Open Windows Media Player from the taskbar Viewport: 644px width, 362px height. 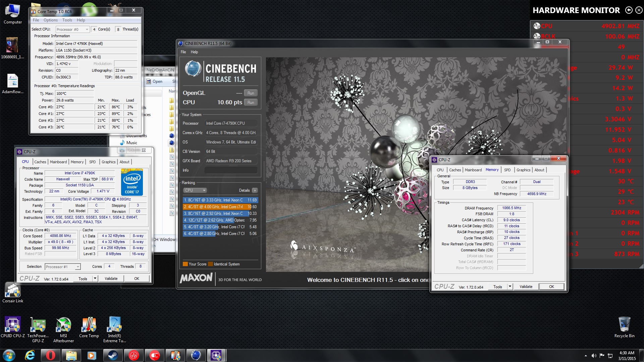point(92,355)
